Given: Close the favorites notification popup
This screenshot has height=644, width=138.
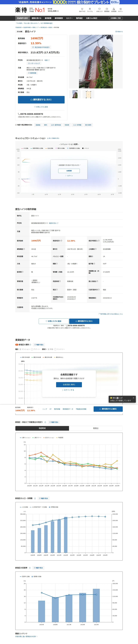Looking at the screenshot, I should point(133,398).
